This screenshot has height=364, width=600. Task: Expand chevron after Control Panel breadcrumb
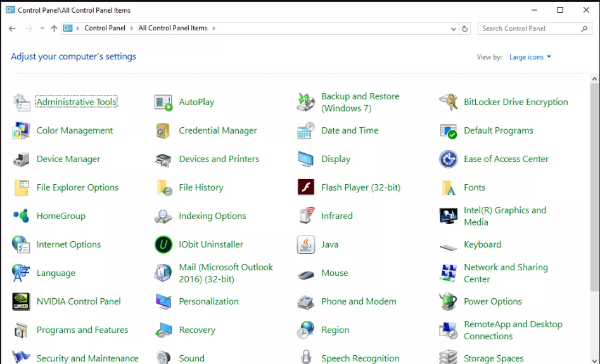click(132, 28)
